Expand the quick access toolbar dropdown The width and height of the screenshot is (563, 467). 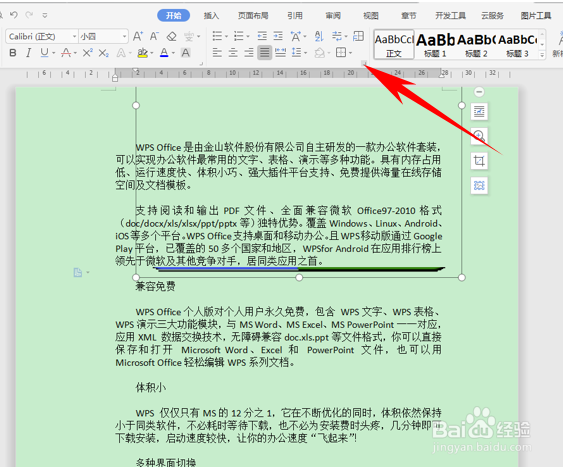45,15
